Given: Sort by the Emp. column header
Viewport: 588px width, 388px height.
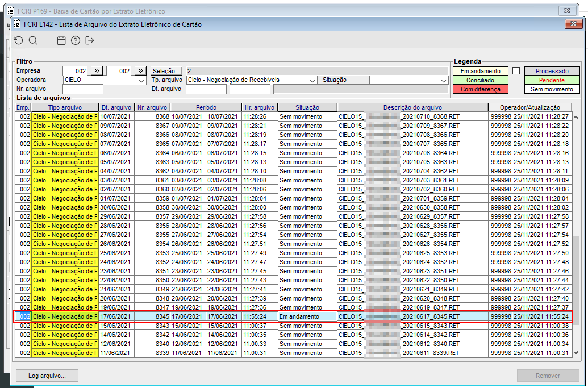Looking at the screenshot, I should pyautogui.click(x=23, y=107).
